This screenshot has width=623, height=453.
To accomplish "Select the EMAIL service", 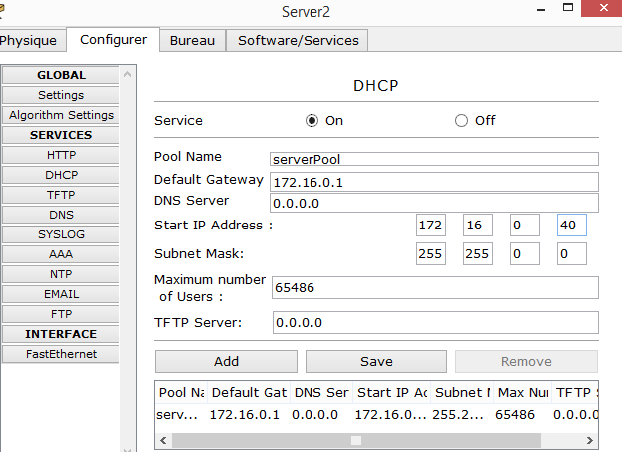I will (61, 294).
